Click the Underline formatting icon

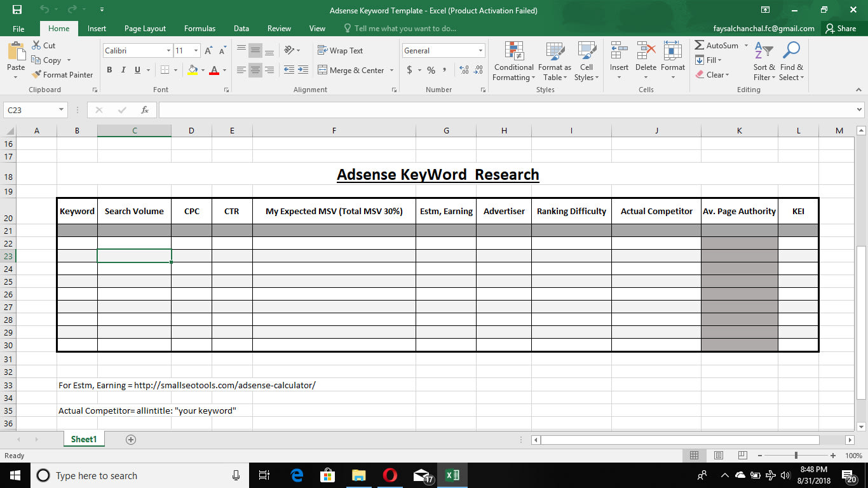tap(136, 70)
